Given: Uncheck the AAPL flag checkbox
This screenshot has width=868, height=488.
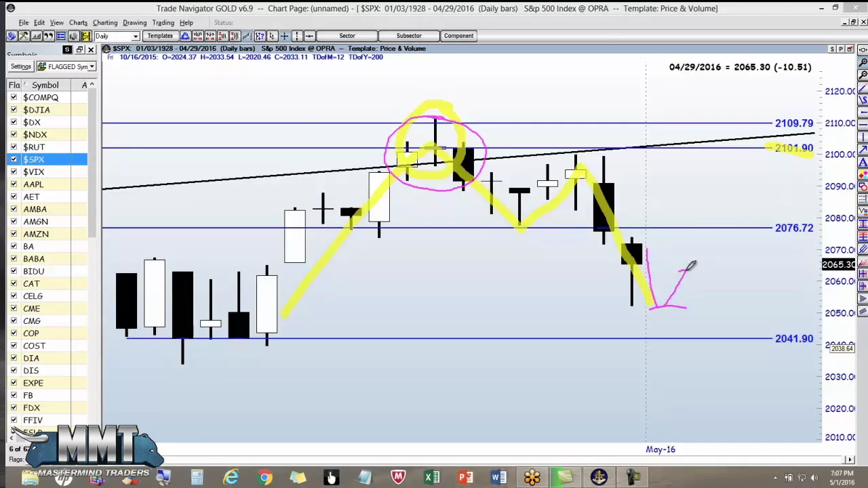Looking at the screenshot, I should (x=14, y=184).
